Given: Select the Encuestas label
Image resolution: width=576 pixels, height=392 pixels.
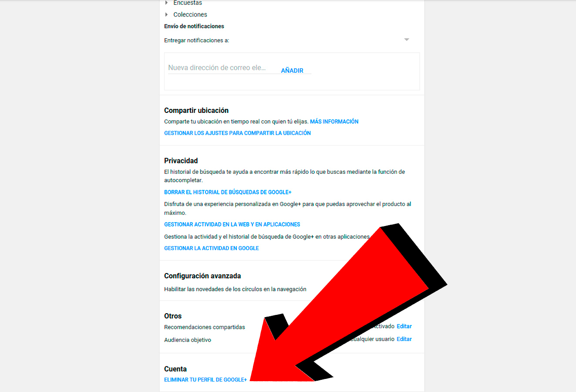Looking at the screenshot, I should [188, 3].
